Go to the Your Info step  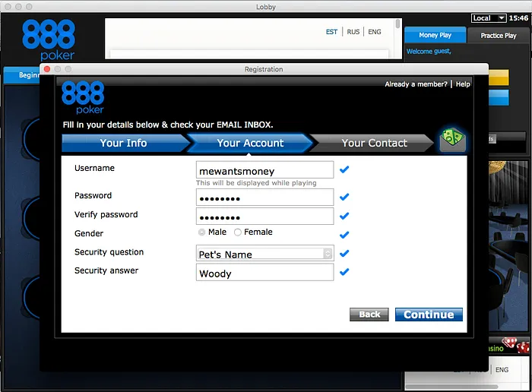click(124, 143)
